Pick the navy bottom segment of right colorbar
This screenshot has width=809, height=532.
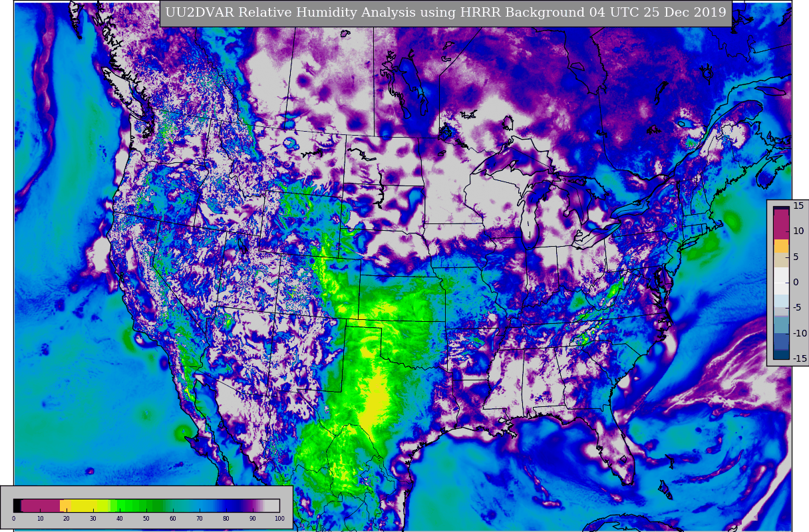pyautogui.click(x=781, y=354)
